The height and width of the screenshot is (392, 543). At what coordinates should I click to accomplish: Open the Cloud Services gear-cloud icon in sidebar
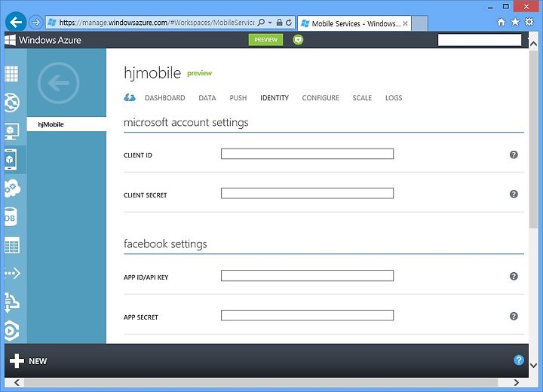(x=12, y=188)
